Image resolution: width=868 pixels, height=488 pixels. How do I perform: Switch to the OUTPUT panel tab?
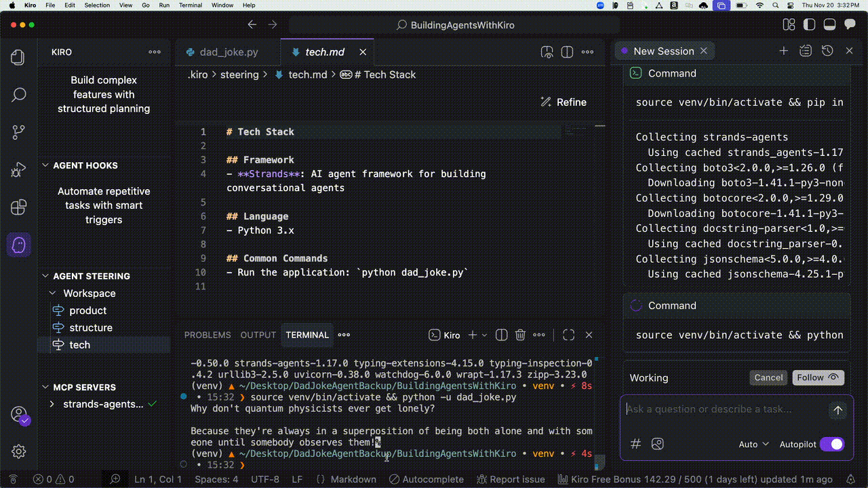(x=258, y=335)
